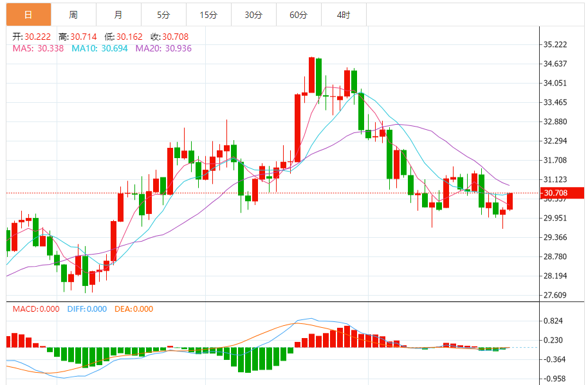This screenshot has width=588, height=385.
Task: Click the 0.230 MACD axis label
Action: 553,340
